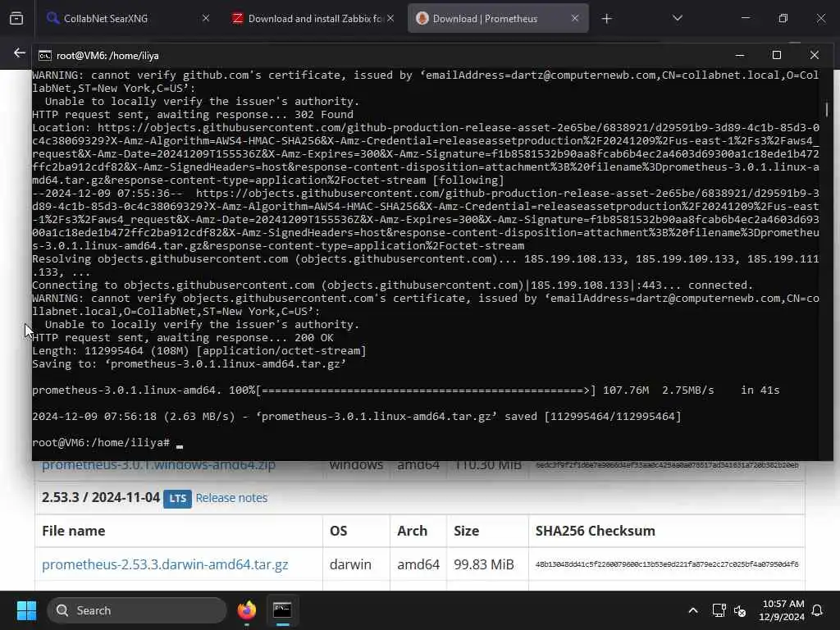Image resolution: width=840 pixels, height=630 pixels.
Task: Open Firefox from the taskbar
Action: pyautogui.click(x=246, y=610)
